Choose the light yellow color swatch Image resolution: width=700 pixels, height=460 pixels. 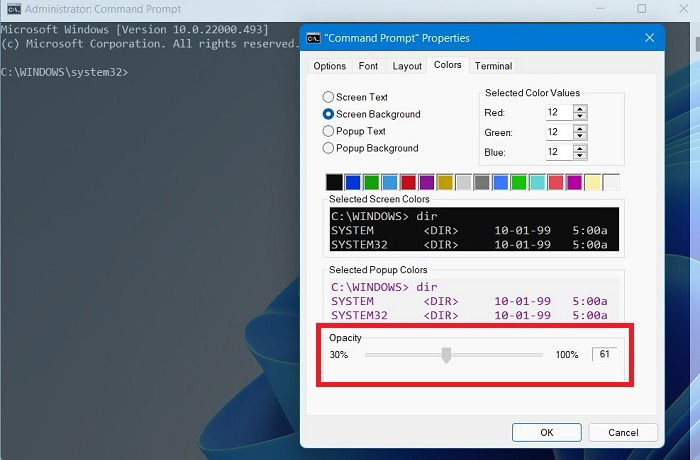(593, 182)
